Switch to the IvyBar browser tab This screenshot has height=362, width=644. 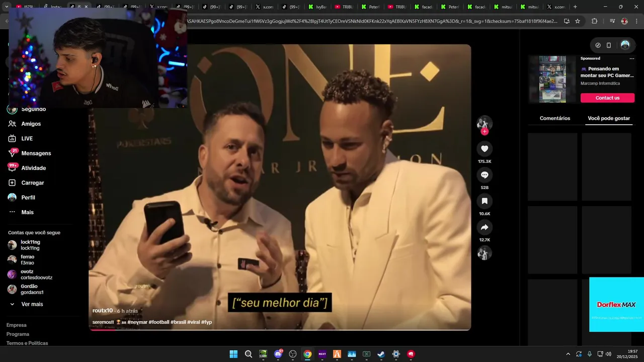coord(317,7)
